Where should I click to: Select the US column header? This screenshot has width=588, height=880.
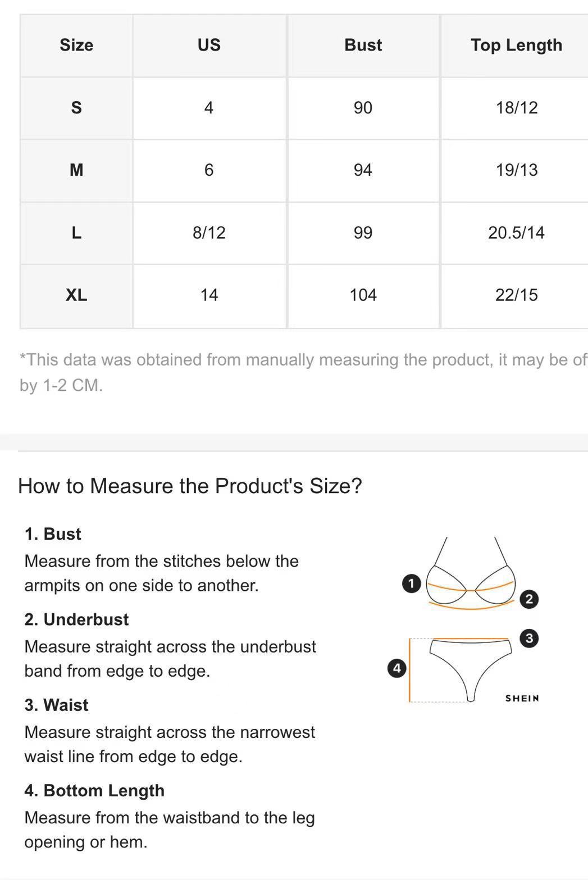point(209,45)
